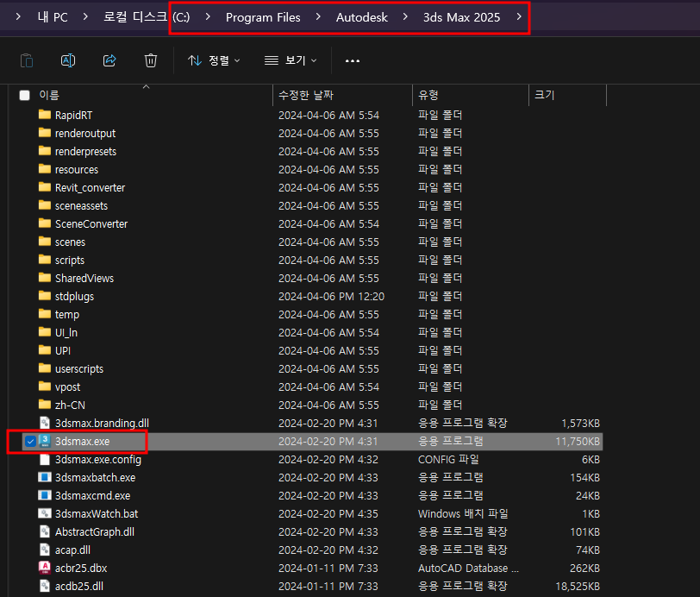Expand chevron after Program Files breadcrumb
Image resolution: width=700 pixels, height=597 pixels.
coord(318,17)
